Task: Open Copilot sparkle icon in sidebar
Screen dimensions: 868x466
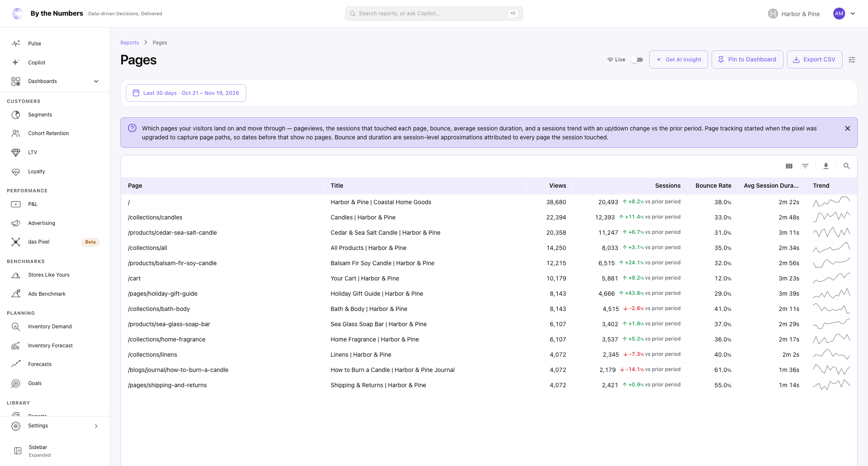Action: point(16,62)
